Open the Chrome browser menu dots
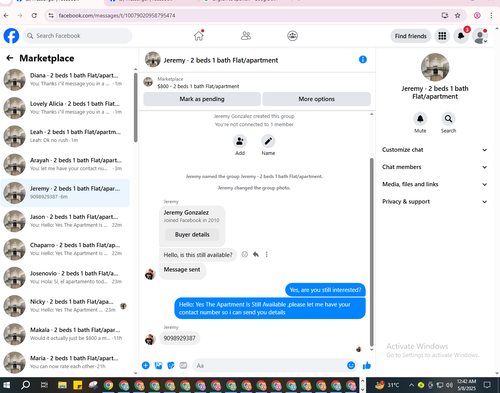 point(491,15)
